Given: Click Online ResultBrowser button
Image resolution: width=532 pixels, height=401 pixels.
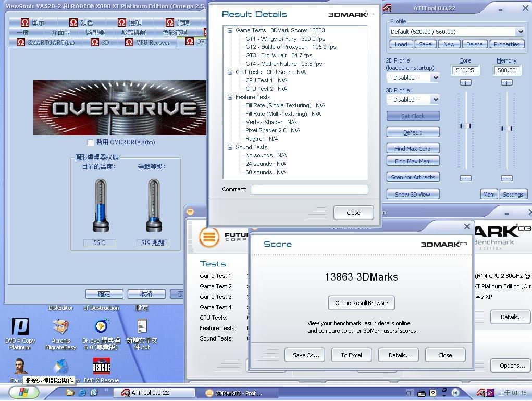Looking at the screenshot, I should pyautogui.click(x=361, y=303).
